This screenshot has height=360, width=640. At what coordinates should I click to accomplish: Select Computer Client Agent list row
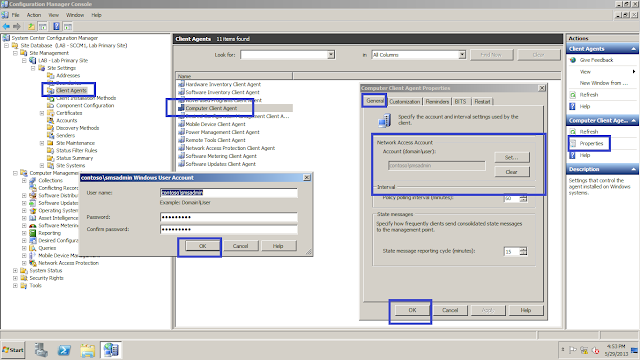235,108
